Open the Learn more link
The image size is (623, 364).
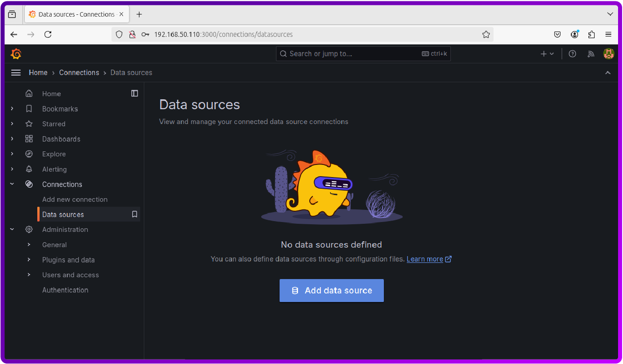425,259
